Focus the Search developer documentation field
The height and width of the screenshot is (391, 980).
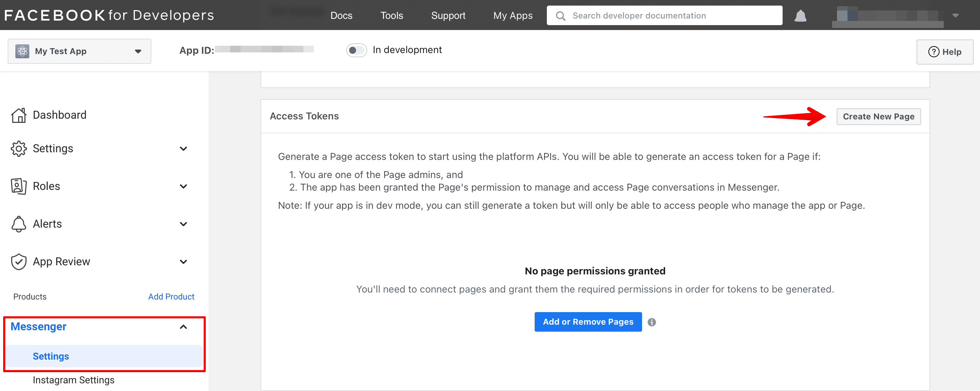tap(664, 16)
